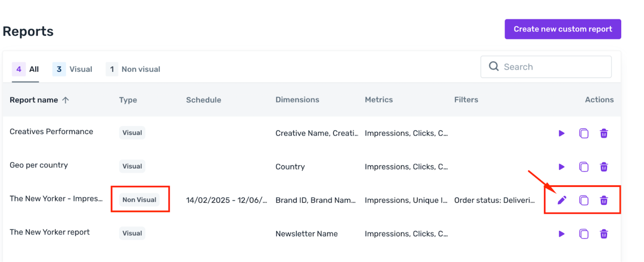Click Visual badge in Geo per country row

[132, 166]
